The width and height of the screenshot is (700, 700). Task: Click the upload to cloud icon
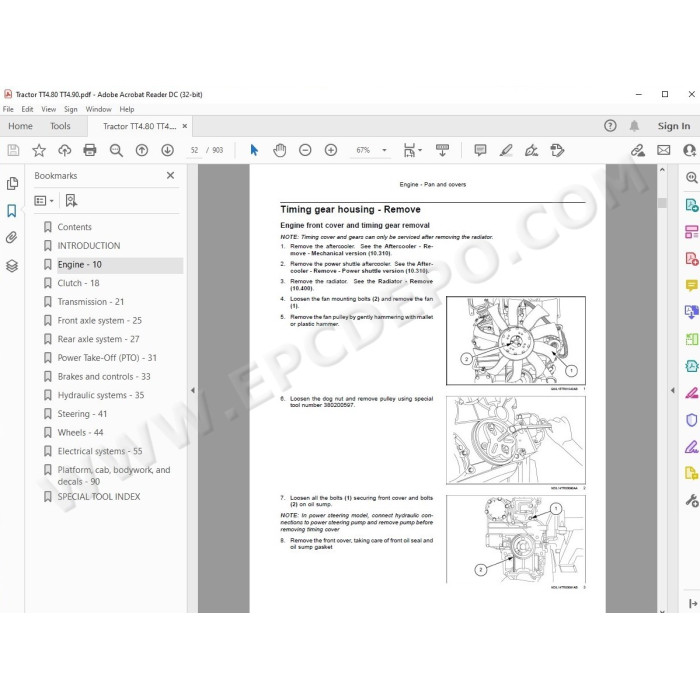coord(65,150)
